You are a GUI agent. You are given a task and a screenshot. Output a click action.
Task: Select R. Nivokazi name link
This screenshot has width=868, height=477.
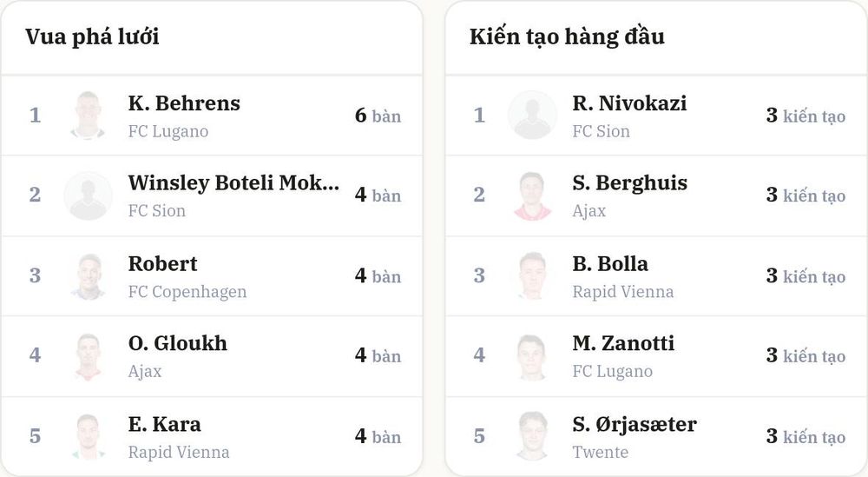pos(629,103)
